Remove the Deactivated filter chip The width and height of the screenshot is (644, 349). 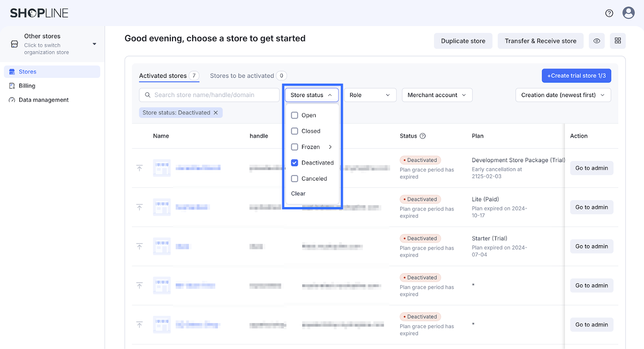tap(216, 113)
